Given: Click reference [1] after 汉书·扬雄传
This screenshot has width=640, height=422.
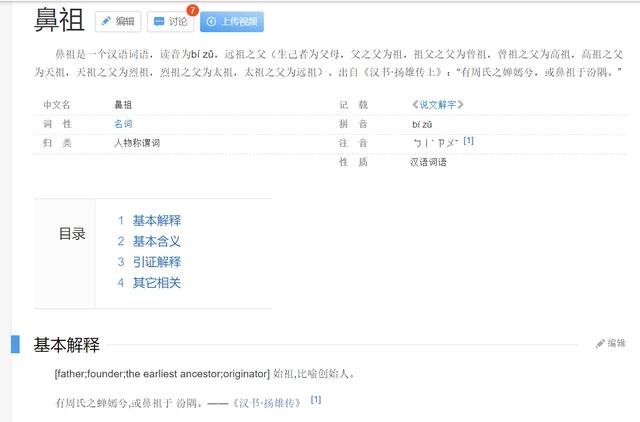Looking at the screenshot, I should pos(316,400).
